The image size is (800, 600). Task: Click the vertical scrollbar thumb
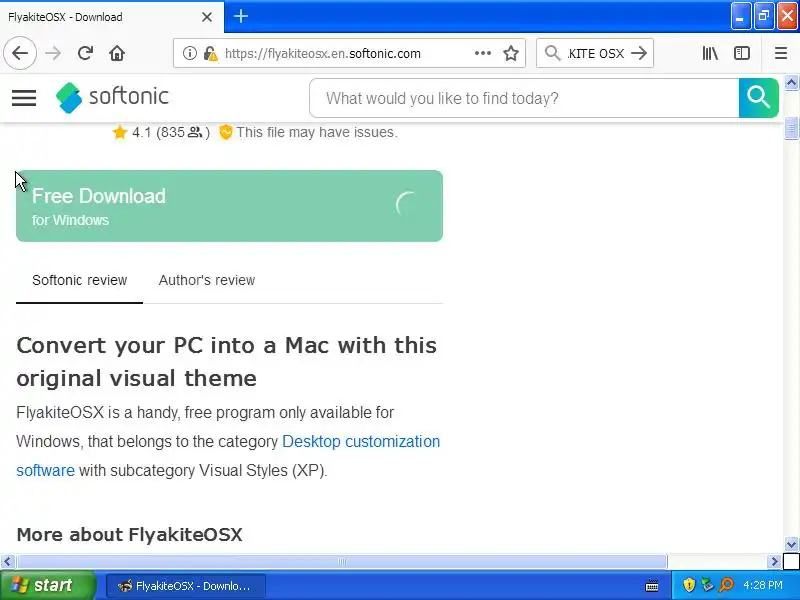pyautogui.click(x=791, y=128)
